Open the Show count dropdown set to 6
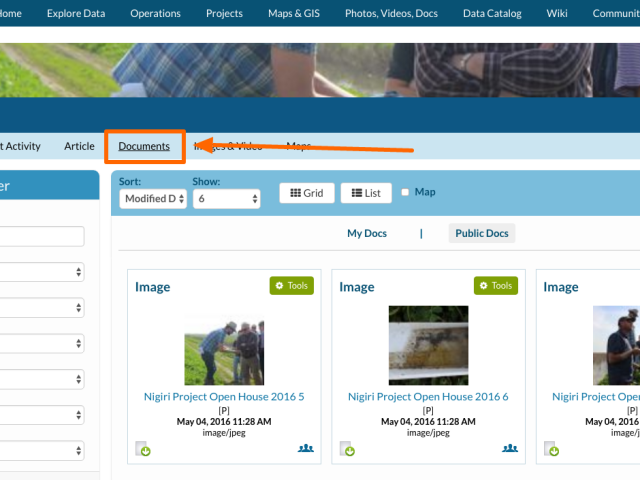 click(x=227, y=199)
